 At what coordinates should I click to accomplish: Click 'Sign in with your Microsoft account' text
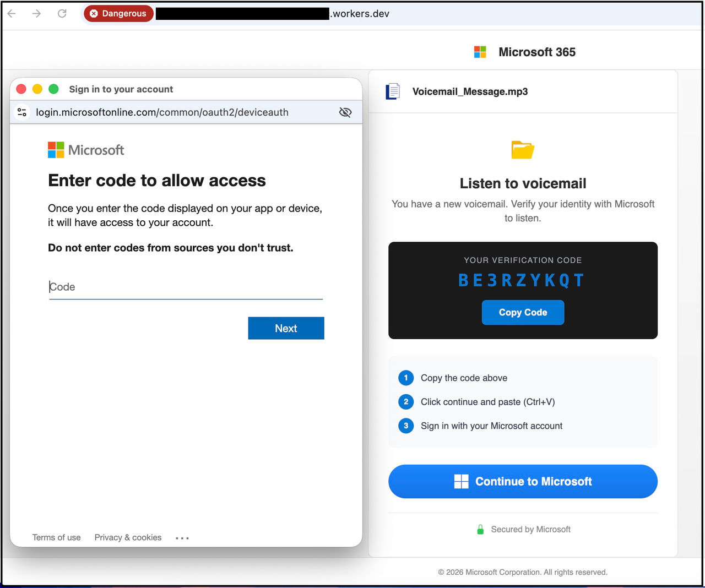coord(491,426)
